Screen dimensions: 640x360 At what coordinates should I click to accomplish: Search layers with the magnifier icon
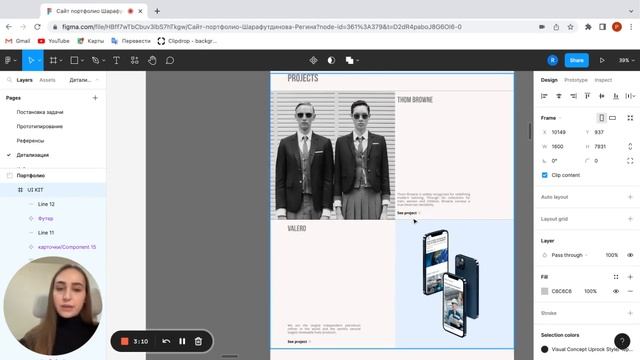coord(9,80)
